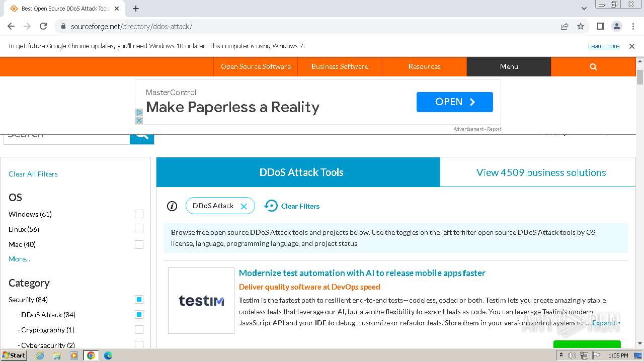Click the browser back arrow
Image resolution: width=644 pixels, height=362 pixels.
pyautogui.click(x=11, y=26)
